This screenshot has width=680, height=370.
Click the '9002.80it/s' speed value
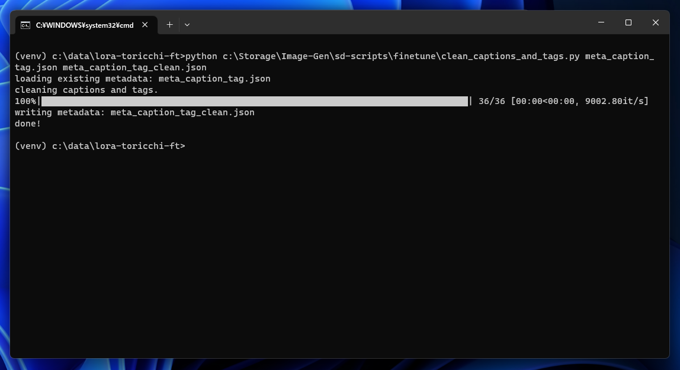click(x=616, y=101)
